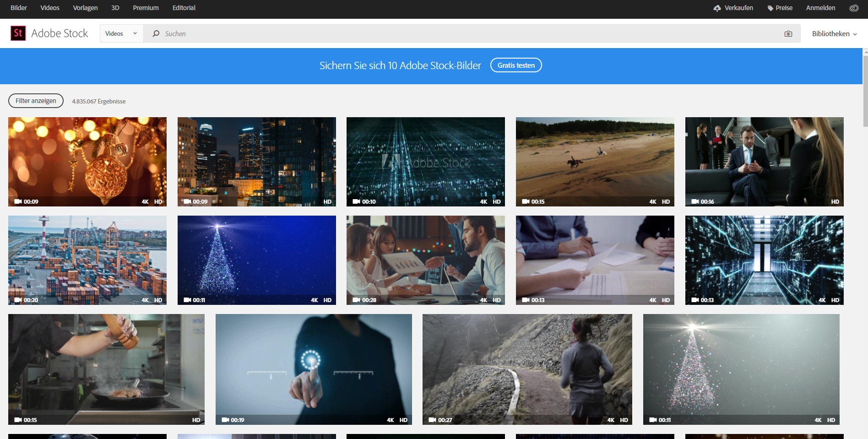Click video camera icon on container port clip
The width and height of the screenshot is (868, 439).
coord(18,300)
